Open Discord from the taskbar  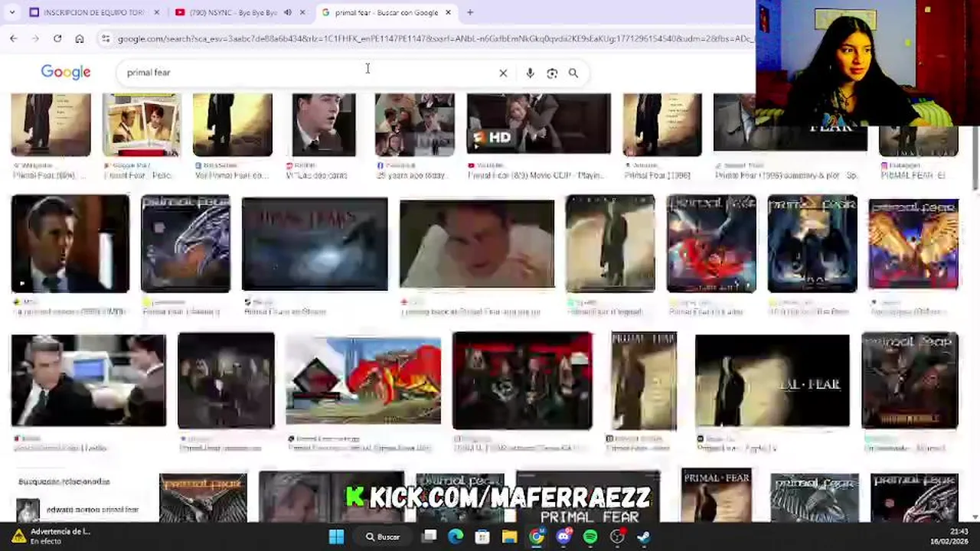563,536
